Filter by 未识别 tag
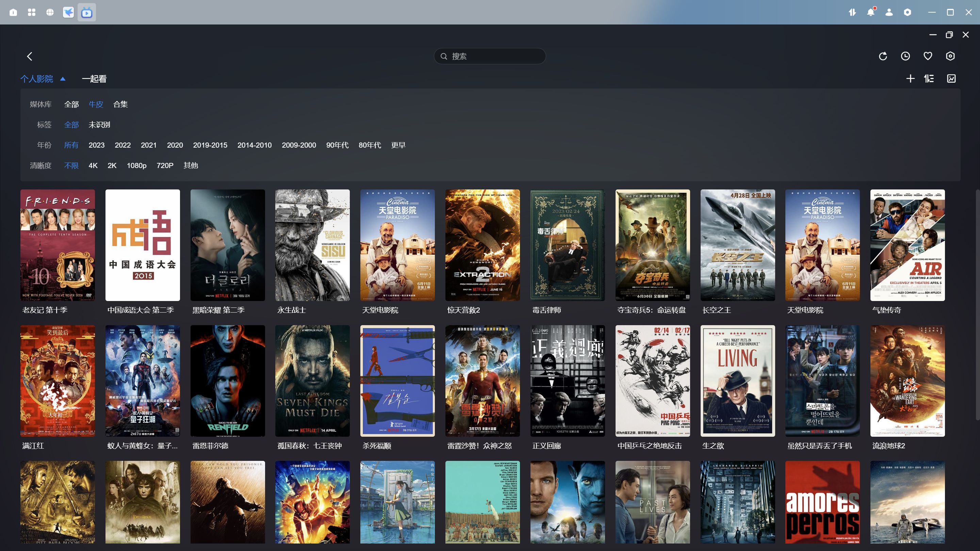Viewport: 980px width, 551px height. pyautogui.click(x=99, y=125)
